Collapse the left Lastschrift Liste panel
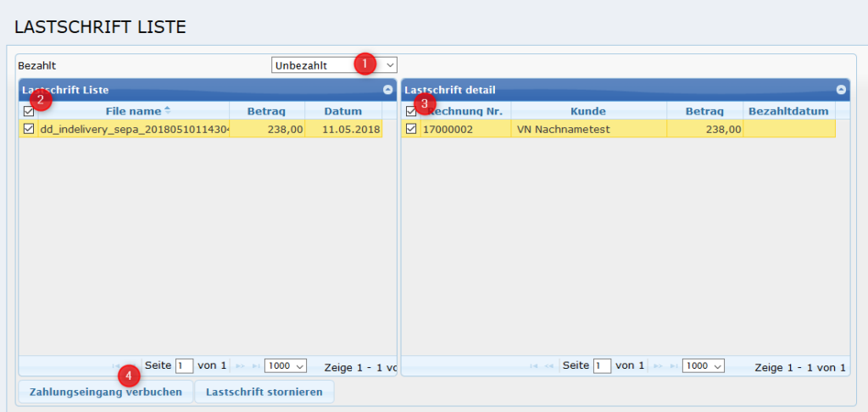The height and width of the screenshot is (412, 868). (387, 89)
